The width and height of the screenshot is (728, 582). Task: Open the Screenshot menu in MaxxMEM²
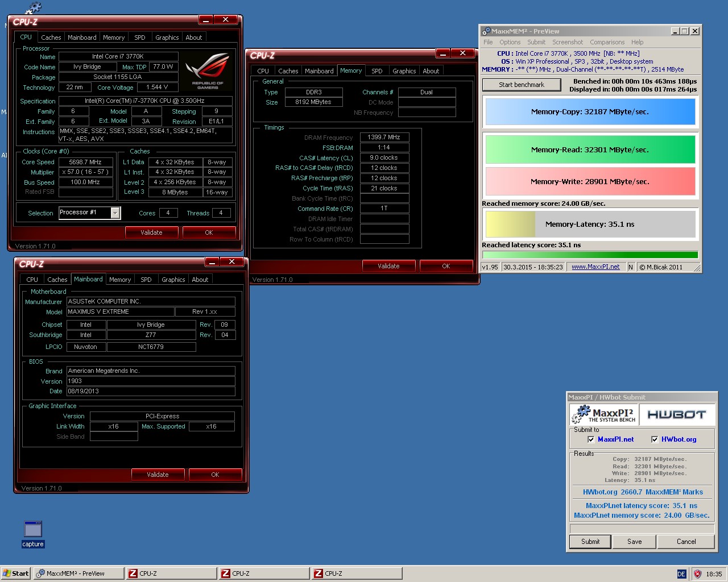pos(568,42)
